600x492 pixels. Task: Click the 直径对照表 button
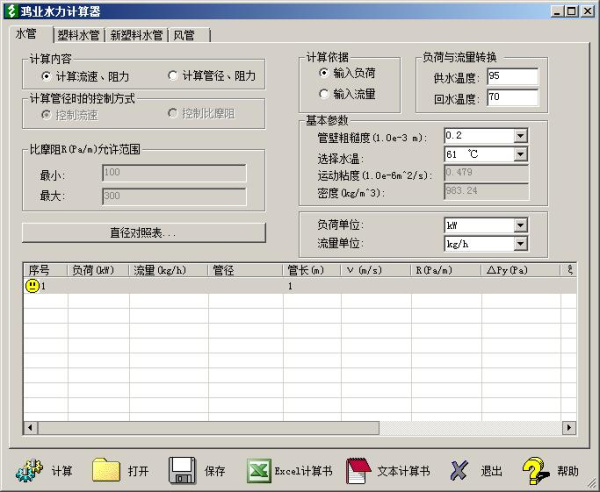tap(144, 233)
